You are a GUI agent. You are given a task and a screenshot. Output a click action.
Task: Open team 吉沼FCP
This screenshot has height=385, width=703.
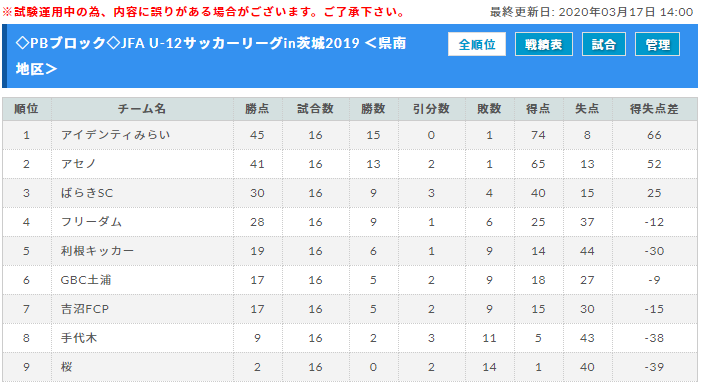click(x=85, y=309)
